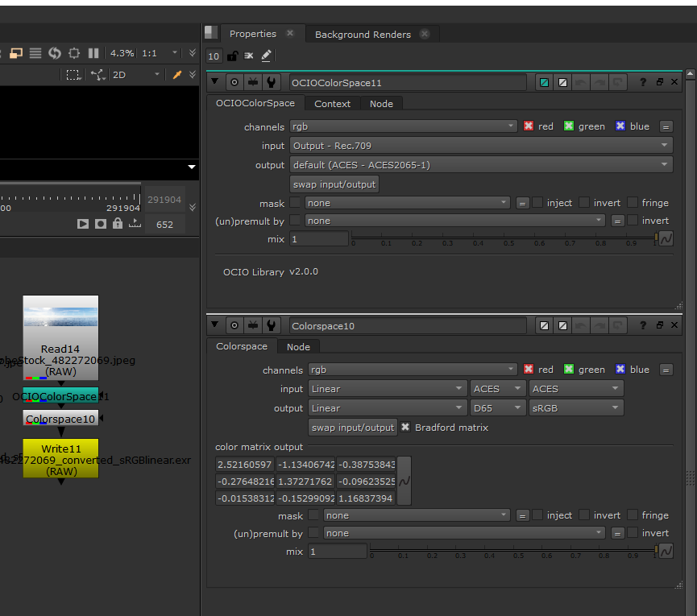The height and width of the screenshot is (616, 697).
Task: Open the D65 illuminant output dropdown
Action: (496, 408)
